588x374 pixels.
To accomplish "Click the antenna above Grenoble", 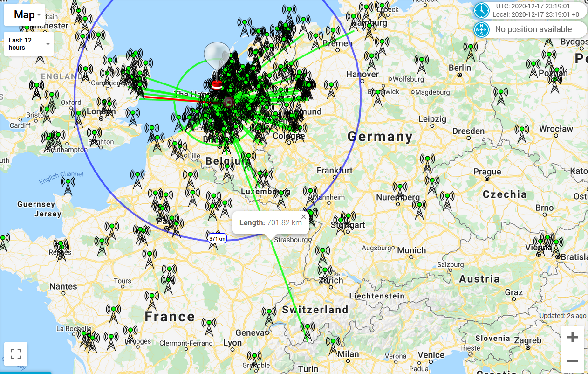I will (254, 361).
